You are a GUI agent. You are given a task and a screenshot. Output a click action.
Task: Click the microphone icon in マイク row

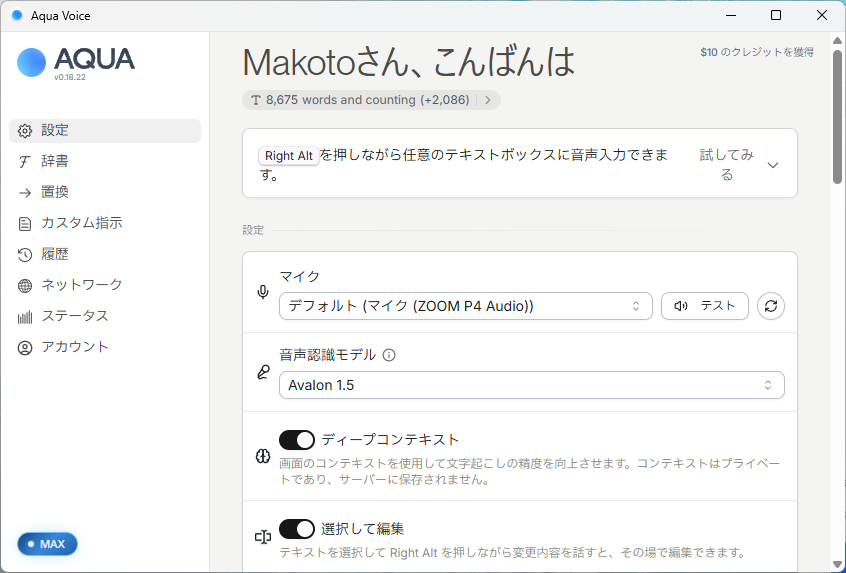263,292
